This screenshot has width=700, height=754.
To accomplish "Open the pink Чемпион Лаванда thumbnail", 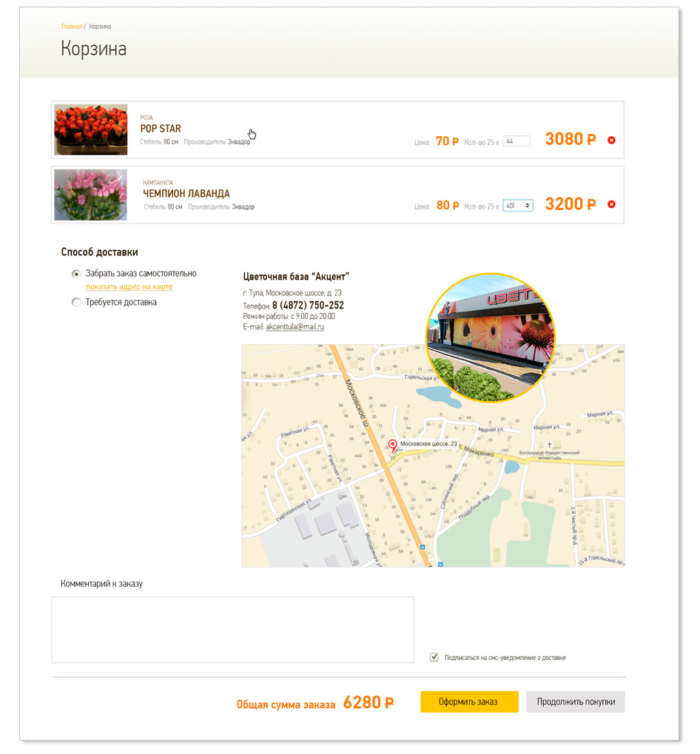I will click(91, 195).
